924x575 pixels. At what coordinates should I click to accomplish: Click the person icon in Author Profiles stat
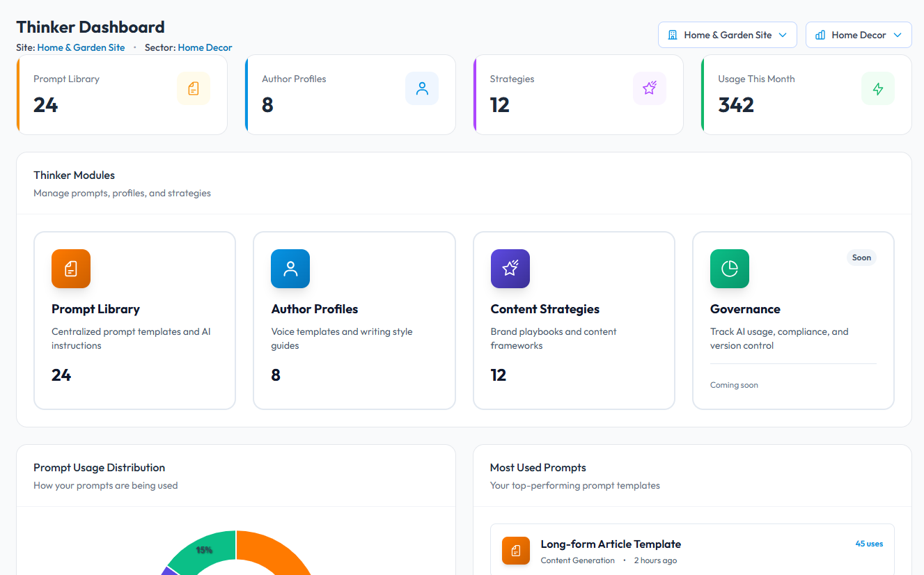[421, 88]
